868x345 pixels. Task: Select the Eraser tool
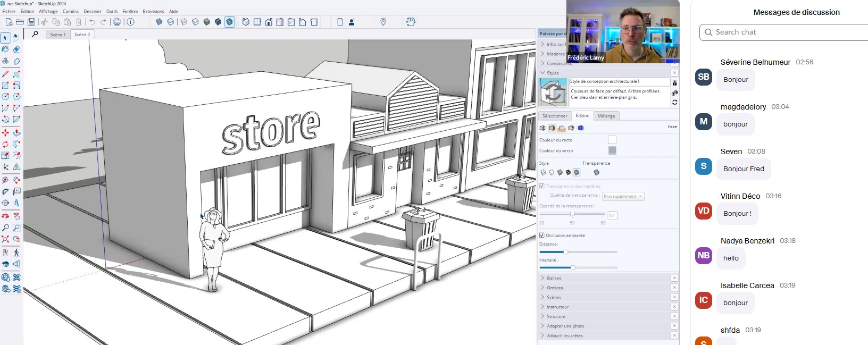tap(16, 49)
